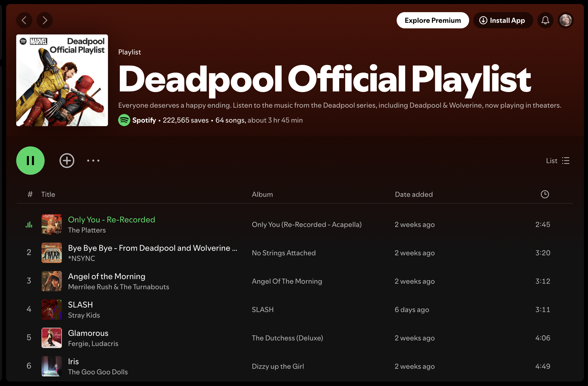The width and height of the screenshot is (588, 386).
Task: Open Merrilee Rush & The Turnabouts artist
Action: [119, 287]
